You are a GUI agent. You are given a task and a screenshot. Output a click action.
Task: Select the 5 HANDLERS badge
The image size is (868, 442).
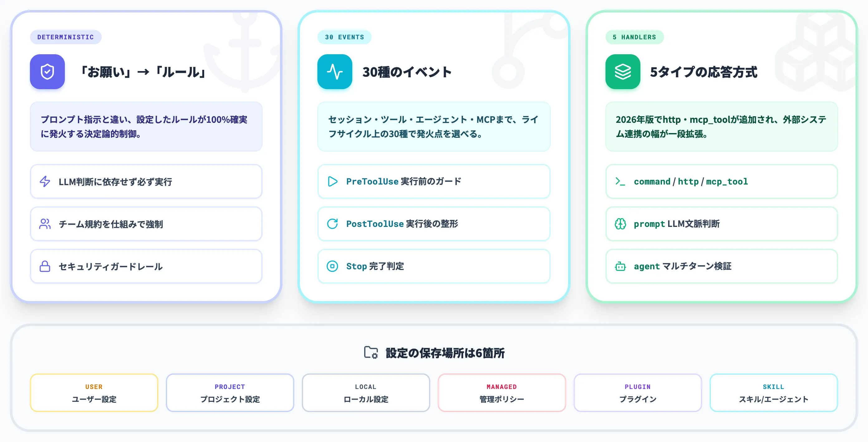click(x=634, y=37)
